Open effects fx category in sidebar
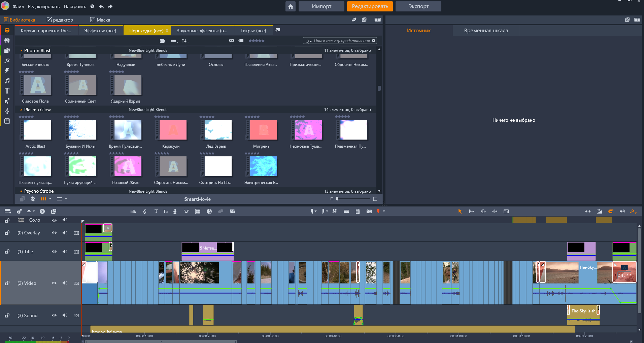 pyautogui.click(x=7, y=61)
